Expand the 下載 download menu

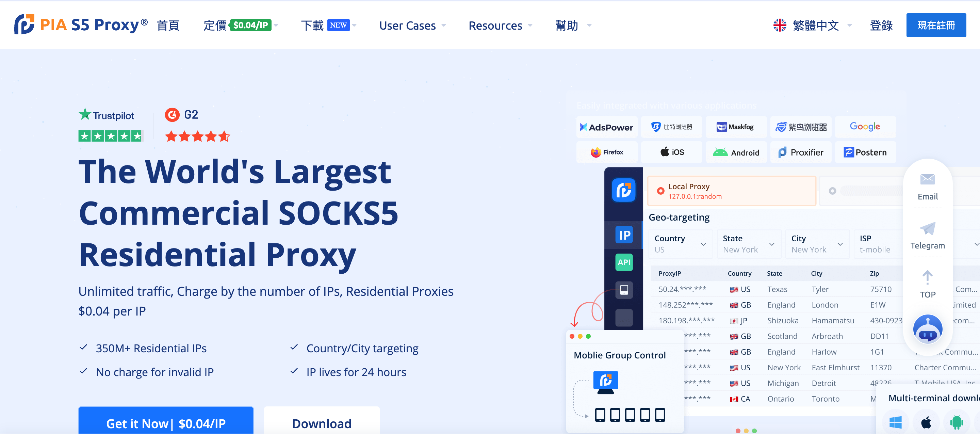(x=329, y=25)
